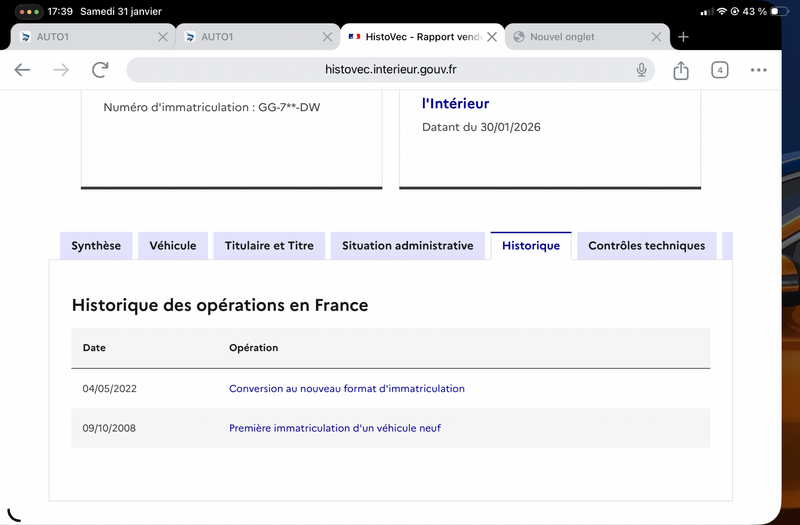Screen dimensions: 800x525
Task: Open the share sheet icon
Action: [x=681, y=70]
